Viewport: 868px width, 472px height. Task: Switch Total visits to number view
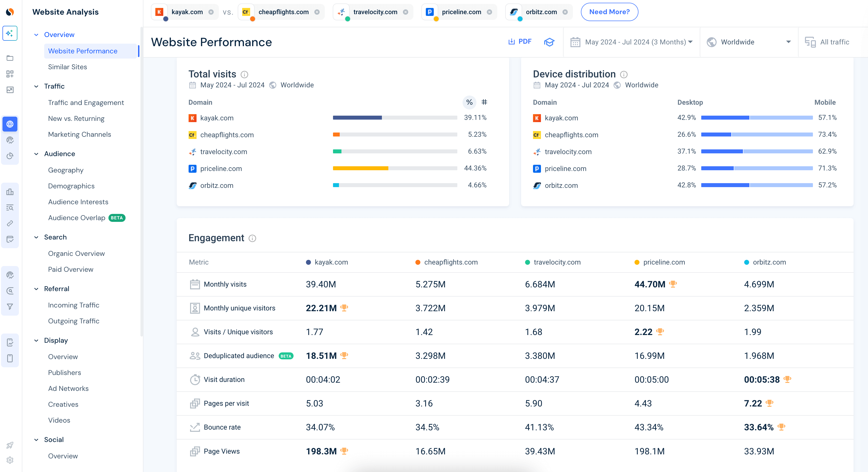click(x=484, y=102)
